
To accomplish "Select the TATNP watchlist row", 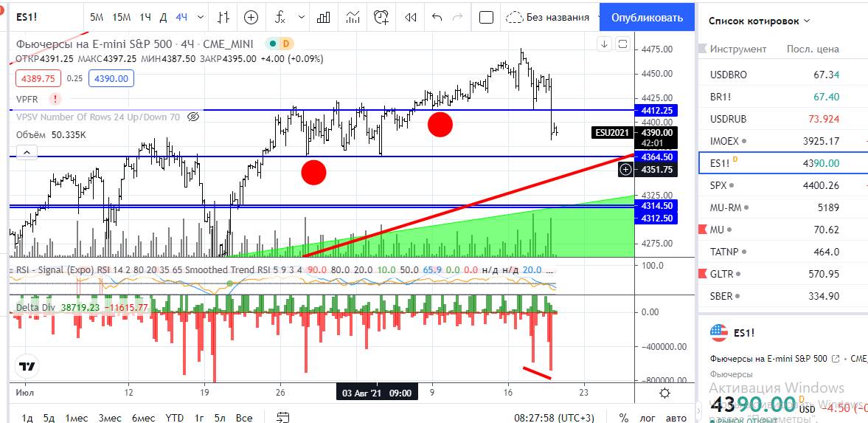I will pyautogui.click(x=782, y=252).
